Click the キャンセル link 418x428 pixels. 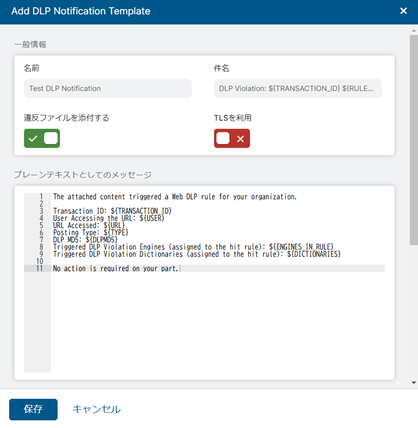pyautogui.click(x=97, y=409)
